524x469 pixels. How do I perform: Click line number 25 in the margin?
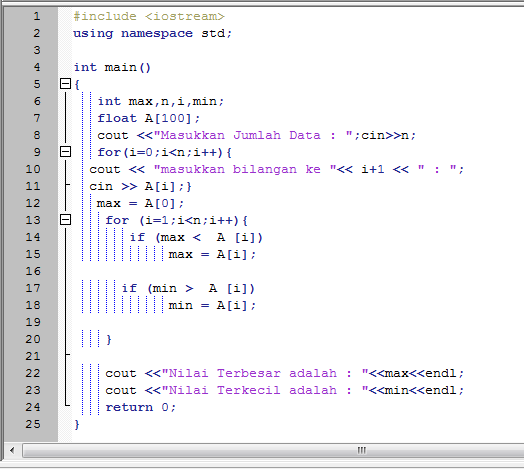33,424
